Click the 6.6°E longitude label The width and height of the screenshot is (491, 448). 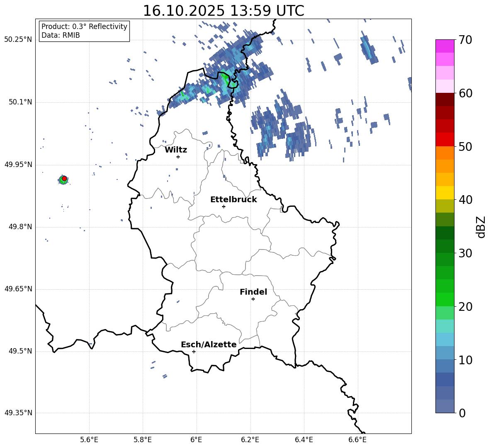(357, 440)
